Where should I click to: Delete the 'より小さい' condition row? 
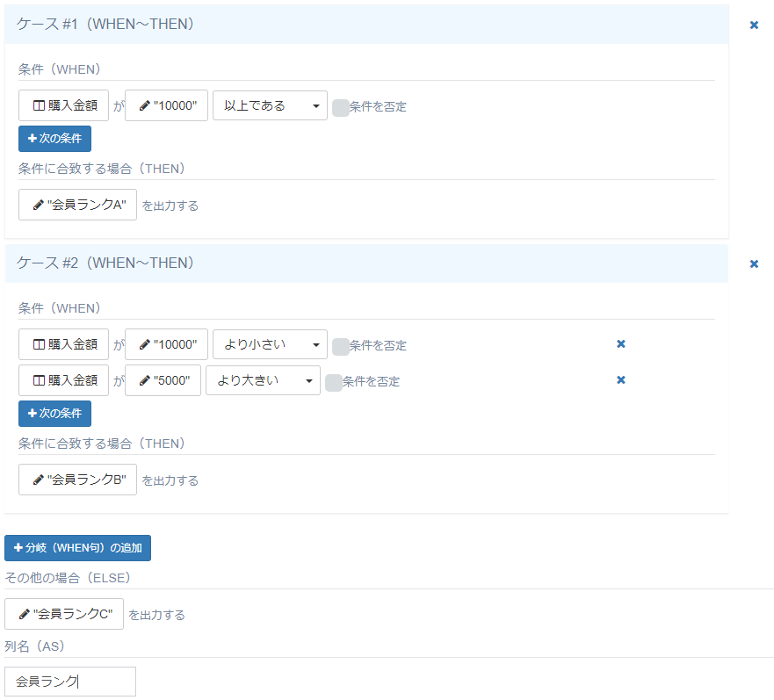point(621,344)
